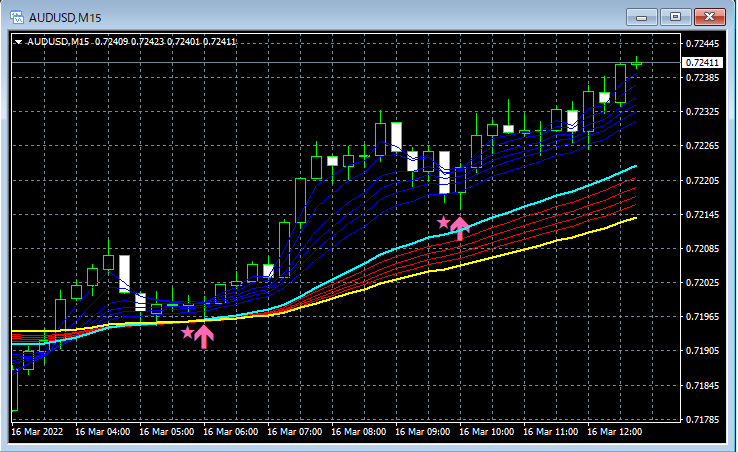
Task: Click time axis label 16 Mar 04:00
Action: (x=103, y=432)
